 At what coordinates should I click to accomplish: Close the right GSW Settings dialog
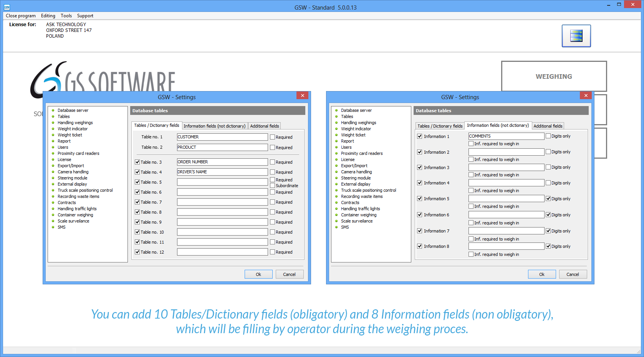tap(586, 96)
